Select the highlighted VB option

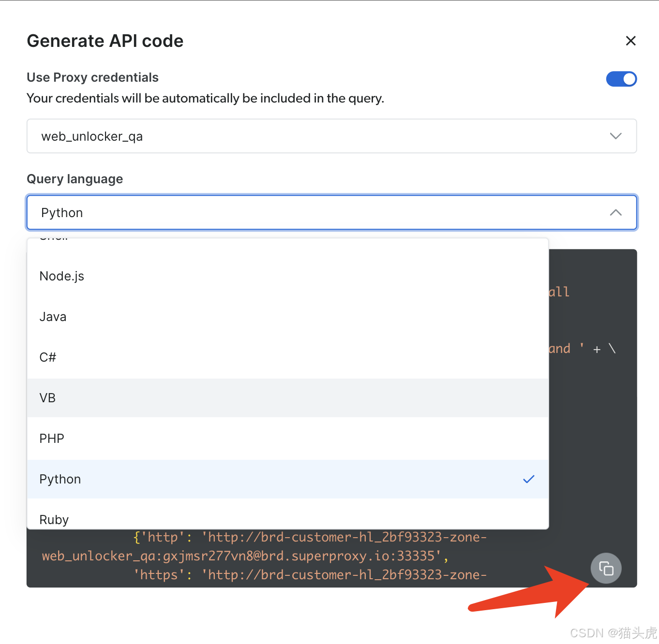pos(48,398)
